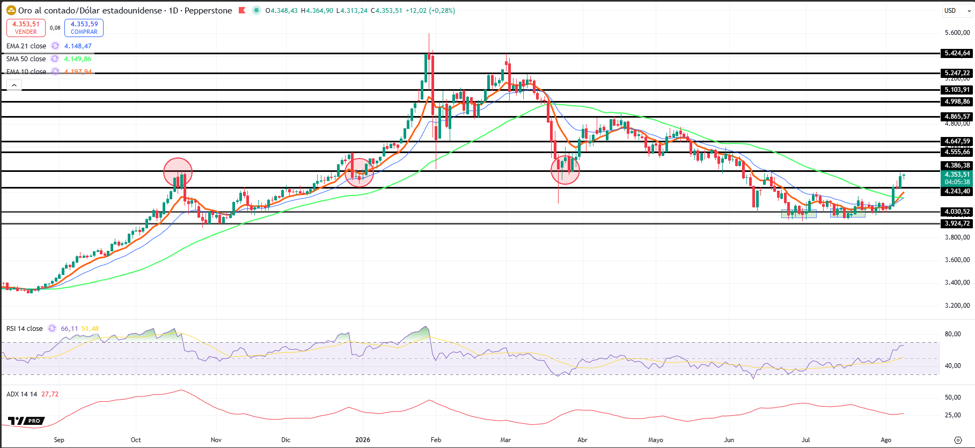Select the EMA 10 close legend
The image size is (975, 448).
pyautogui.click(x=27, y=72)
